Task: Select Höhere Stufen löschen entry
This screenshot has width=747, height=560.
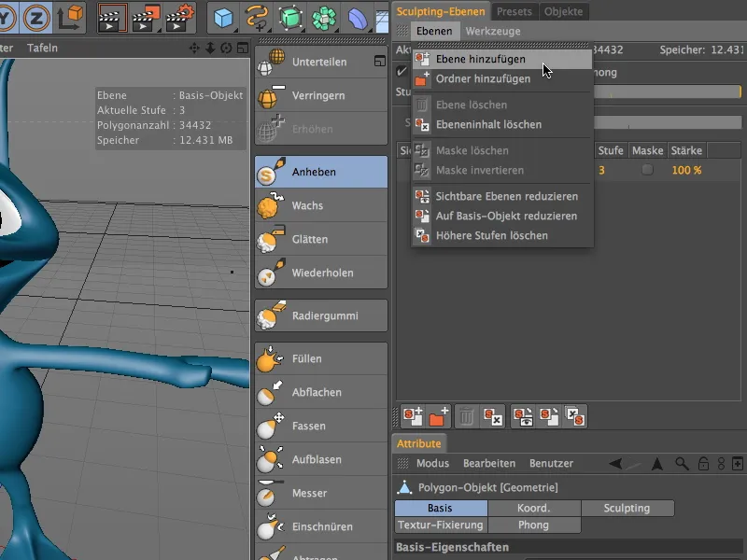Action: point(502,235)
